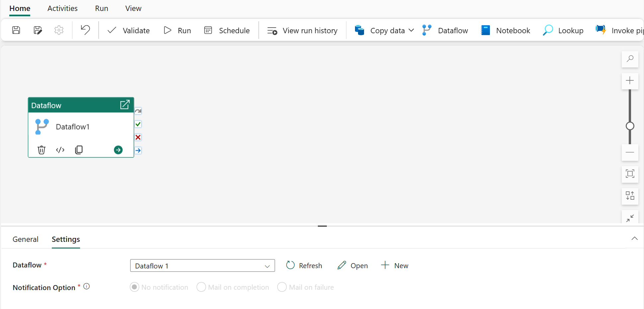Open the Run ribbon tab
Screen dimensions: 644x309
[x=102, y=8]
